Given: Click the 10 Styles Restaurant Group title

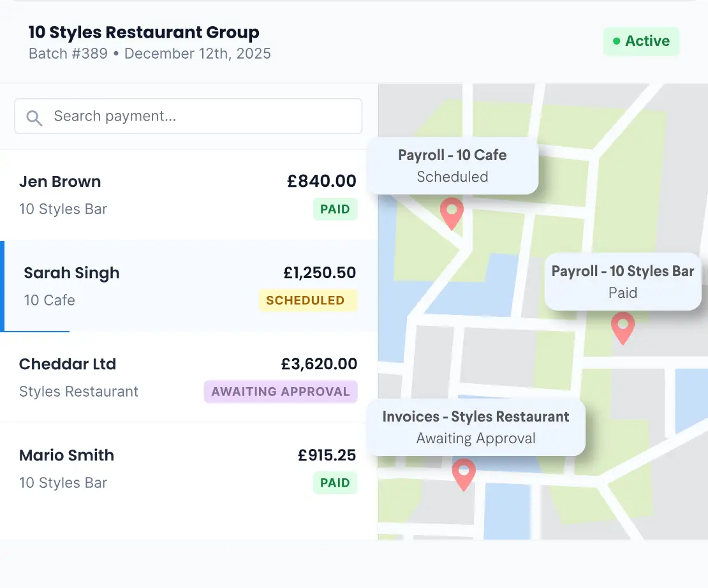Looking at the screenshot, I should click(144, 32).
